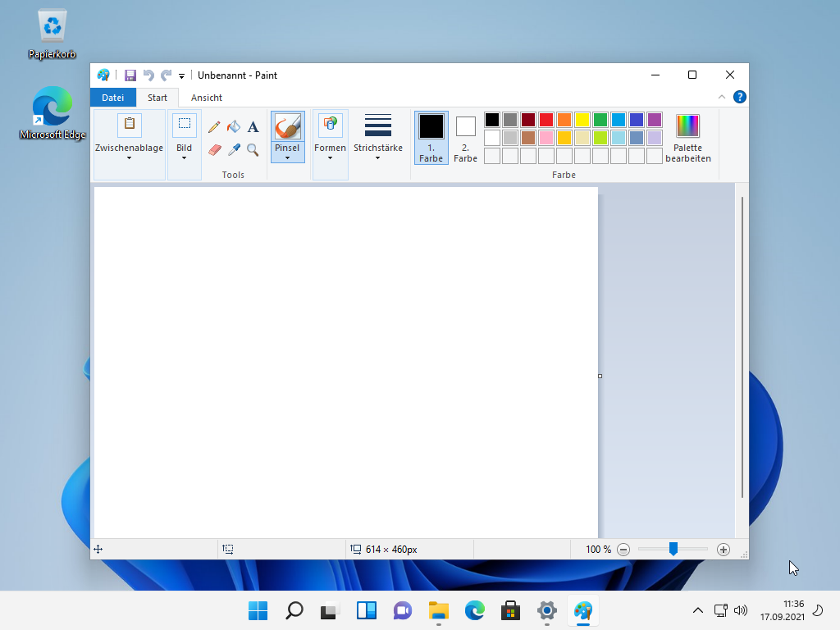Viewport: 840px width, 630px height.
Task: Open the Paint help question mark
Action: [x=740, y=97]
